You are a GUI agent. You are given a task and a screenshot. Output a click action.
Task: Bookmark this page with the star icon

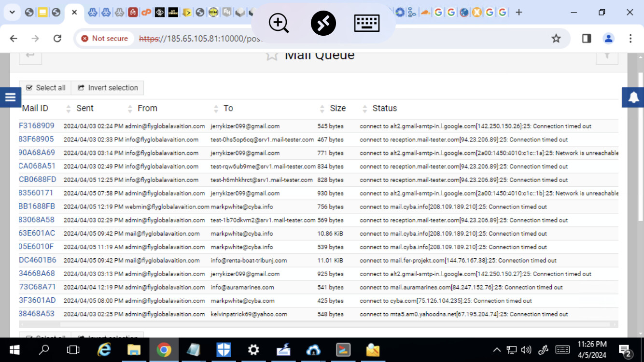[x=556, y=39]
